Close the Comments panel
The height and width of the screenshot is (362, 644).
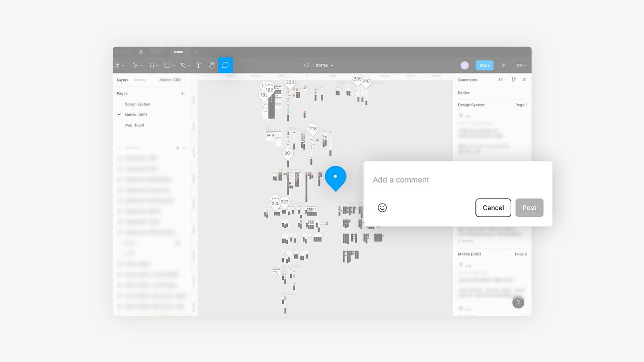[x=524, y=79]
